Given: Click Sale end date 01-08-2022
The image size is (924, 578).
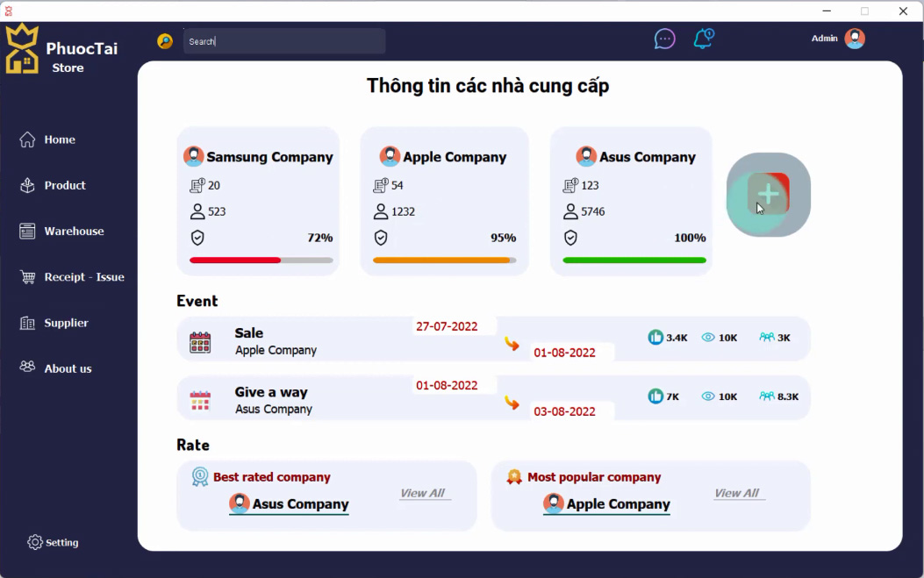Looking at the screenshot, I should pos(564,353).
